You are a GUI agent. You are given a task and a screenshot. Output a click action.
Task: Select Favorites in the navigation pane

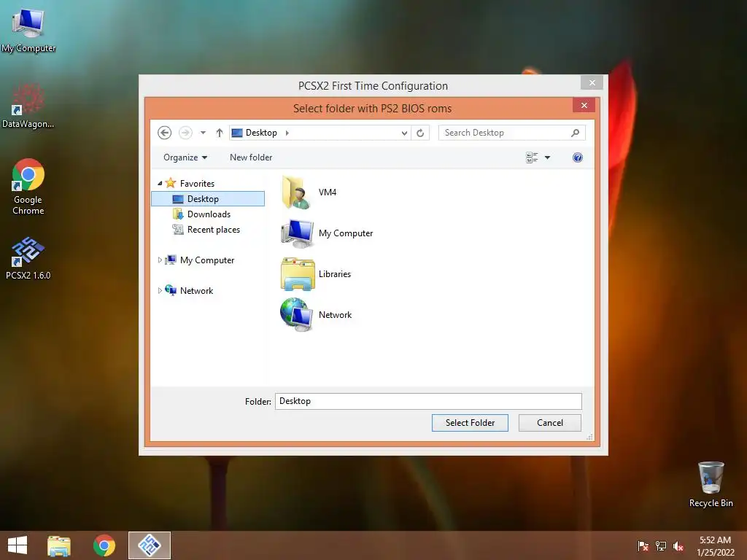[197, 183]
